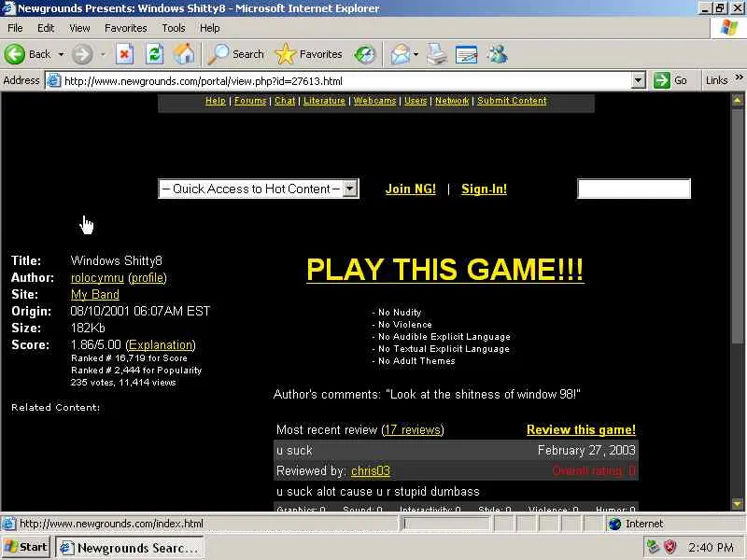Open the Help link in page navigation
This screenshot has width=747, height=560.
(216, 101)
